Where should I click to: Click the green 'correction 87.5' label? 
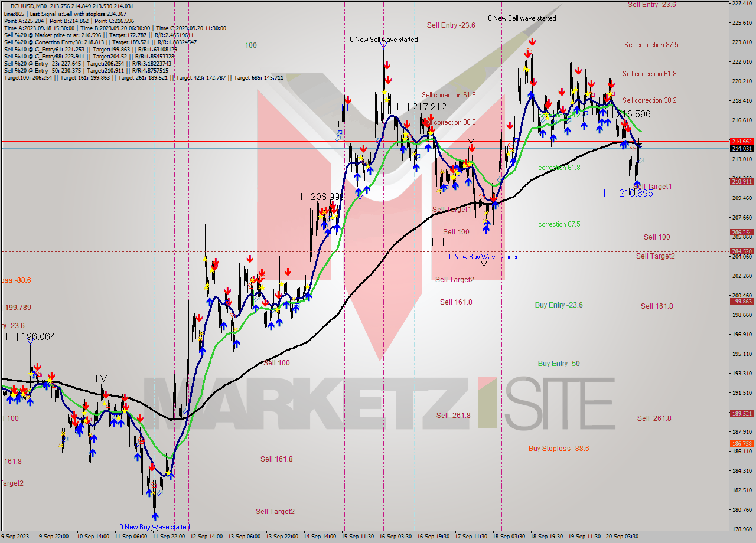(559, 224)
